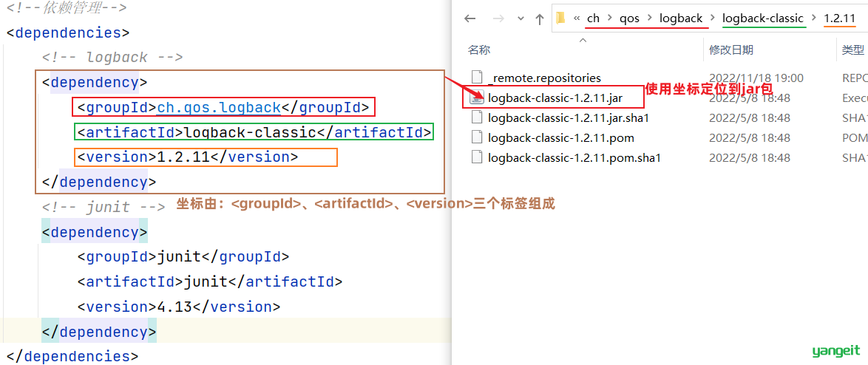Select the qos breadcrumb segment

629,18
